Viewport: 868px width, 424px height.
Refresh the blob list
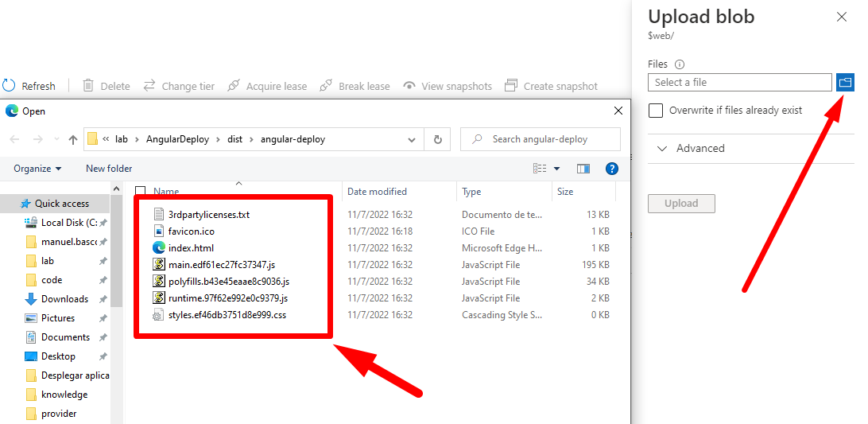(x=29, y=86)
